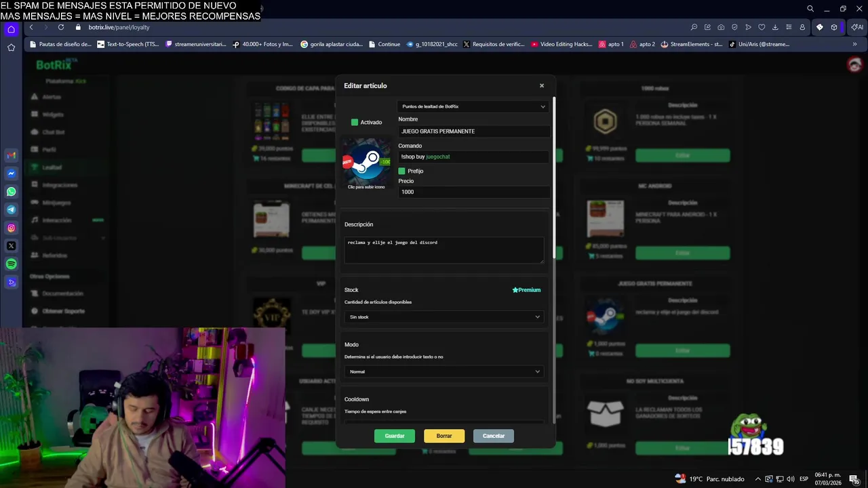
Task: Open the Modo dropdown set to Normal
Action: click(x=444, y=371)
